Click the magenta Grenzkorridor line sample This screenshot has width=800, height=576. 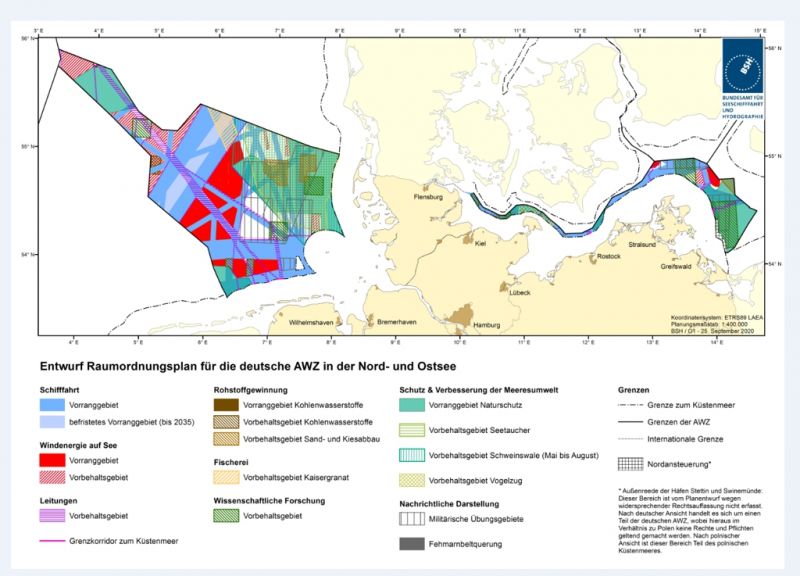52,541
